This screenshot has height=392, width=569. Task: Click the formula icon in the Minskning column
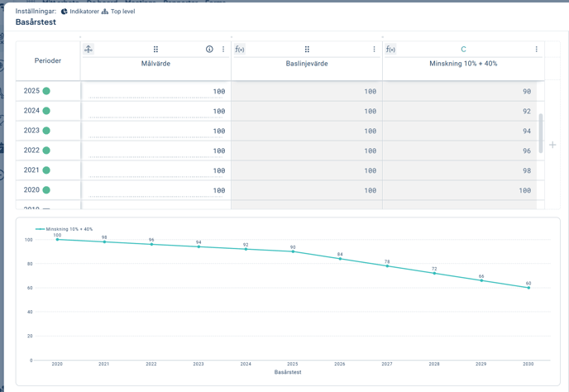pos(390,50)
